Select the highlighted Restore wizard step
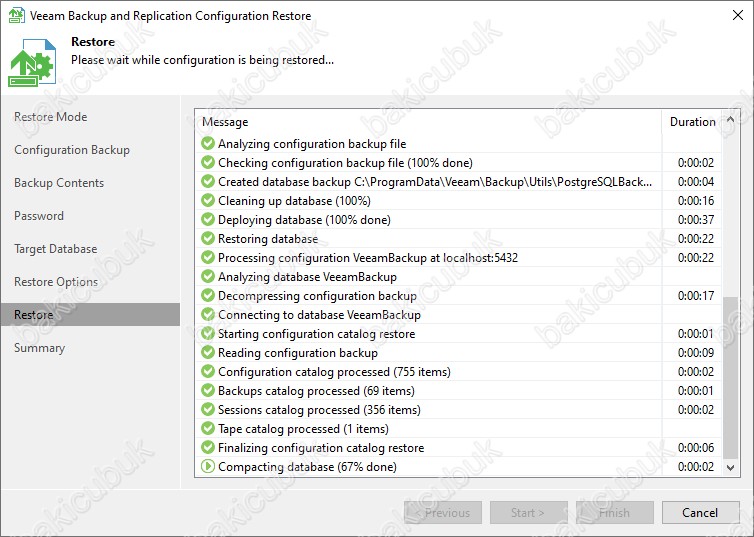Screen dimensions: 754x537 pyautogui.click(x=90, y=314)
